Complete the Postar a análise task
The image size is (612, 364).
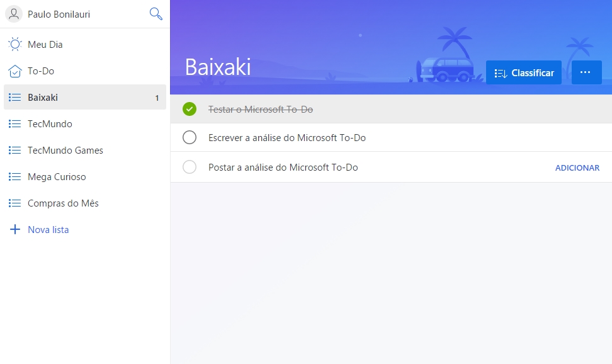coord(189,167)
